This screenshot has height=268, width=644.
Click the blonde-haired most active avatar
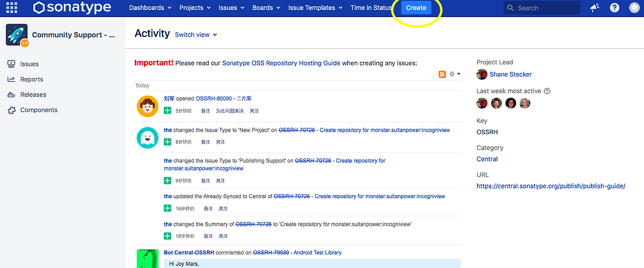[x=525, y=104]
